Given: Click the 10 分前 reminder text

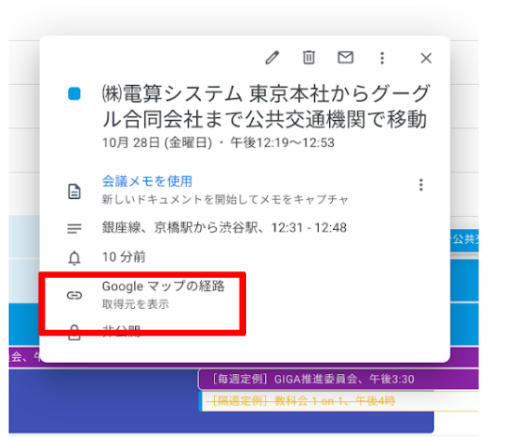Looking at the screenshot, I should [x=124, y=257].
